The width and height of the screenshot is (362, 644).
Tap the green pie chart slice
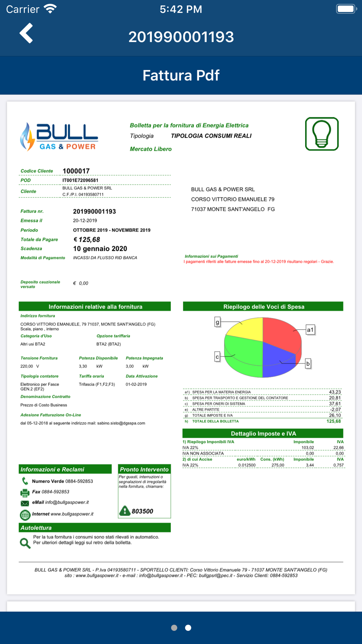[x=243, y=357]
